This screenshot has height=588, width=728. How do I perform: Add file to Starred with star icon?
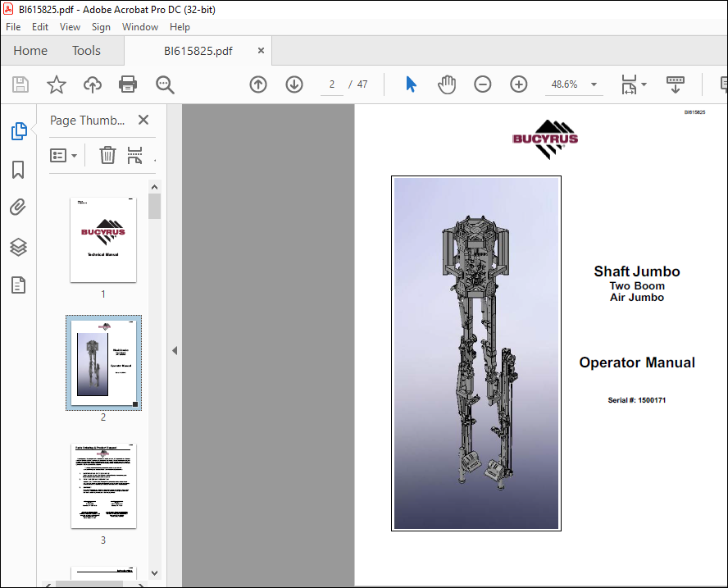coord(57,84)
